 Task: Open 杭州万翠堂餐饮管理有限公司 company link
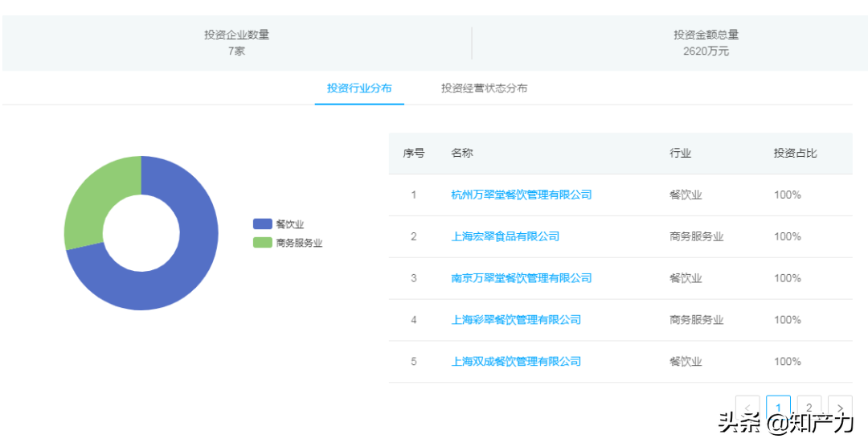(522, 195)
